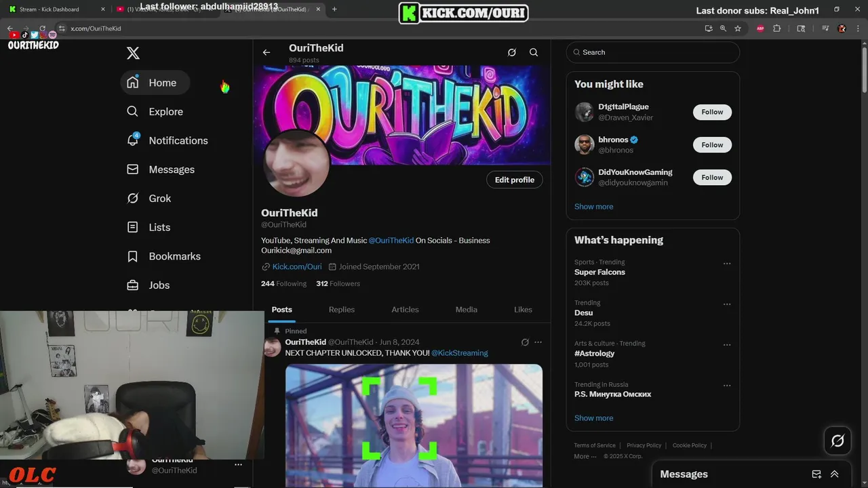Click the Edit profile button
868x488 pixels.
tap(515, 180)
